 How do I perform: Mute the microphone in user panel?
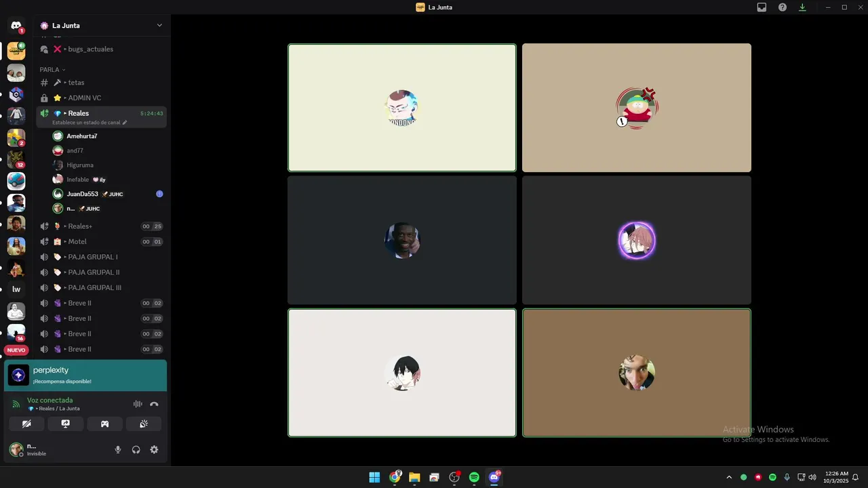(118, 449)
